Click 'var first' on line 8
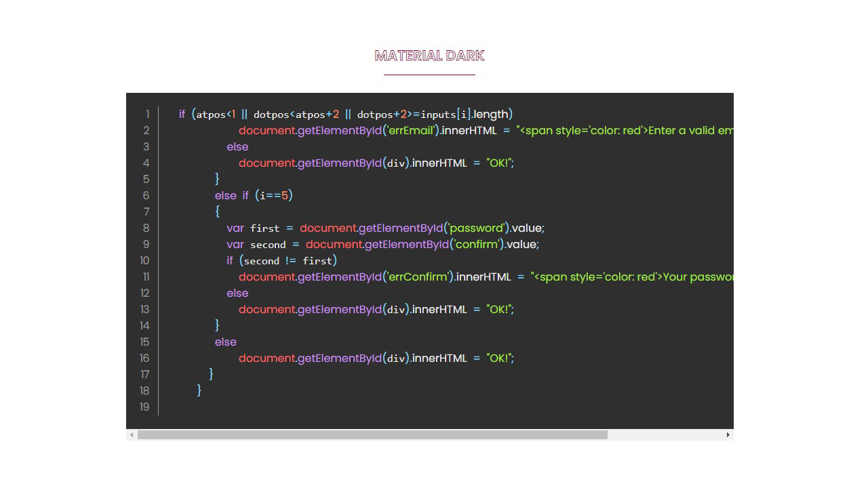The height and width of the screenshot is (488, 868). [253, 228]
